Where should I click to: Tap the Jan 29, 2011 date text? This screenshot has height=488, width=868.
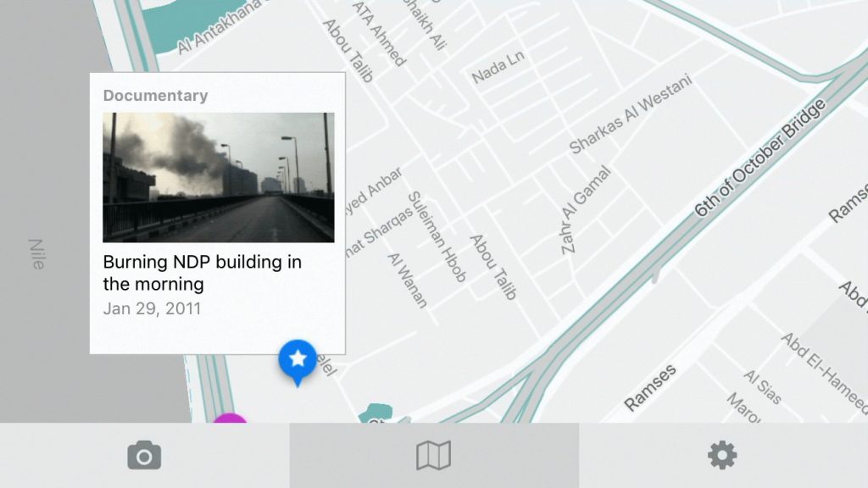[152, 308]
